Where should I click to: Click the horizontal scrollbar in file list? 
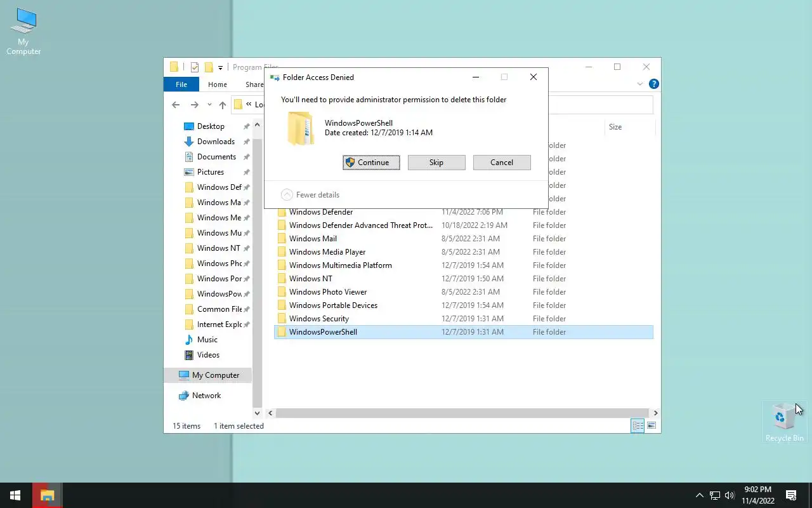click(462, 413)
